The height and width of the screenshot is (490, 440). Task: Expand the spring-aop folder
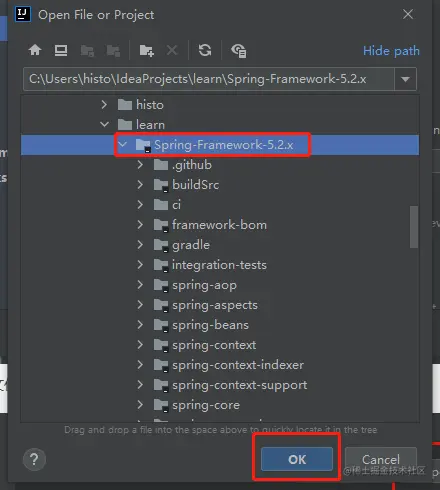[x=140, y=285]
